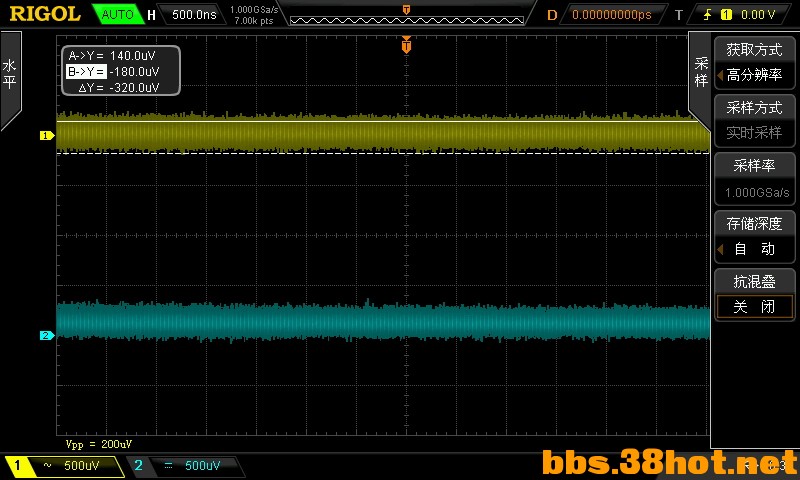The width and height of the screenshot is (800, 480).
Task: Click the AC coupling symbol on channel 1
Action: pyautogui.click(x=47, y=466)
